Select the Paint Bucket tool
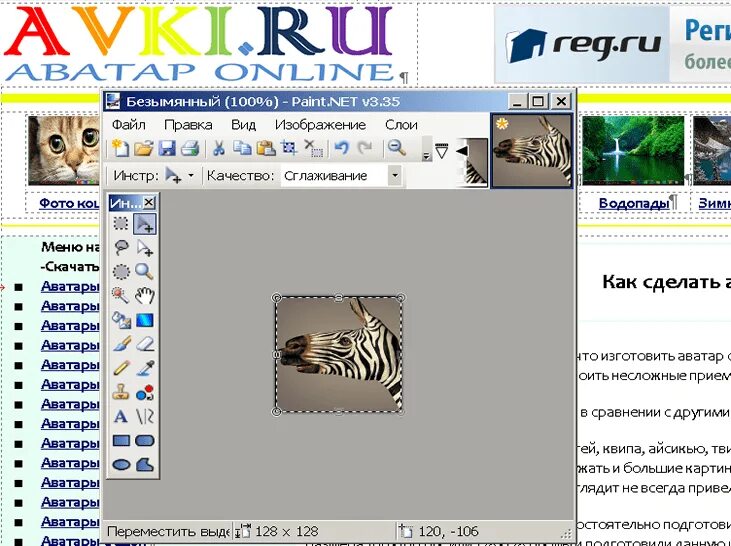This screenshot has width=731, height=546. click(x=121, y=320)
